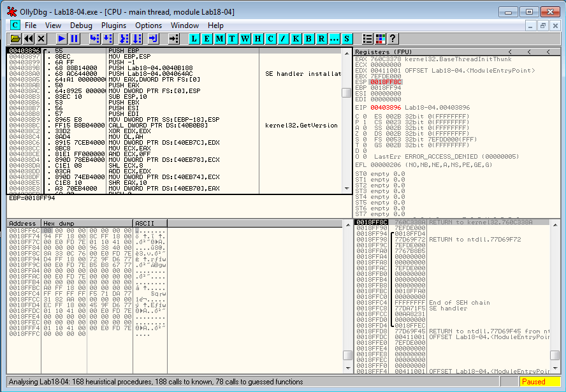
Task: Restart the program with the rewind icon
Action: pyautogui.click(x=28, y=39)
